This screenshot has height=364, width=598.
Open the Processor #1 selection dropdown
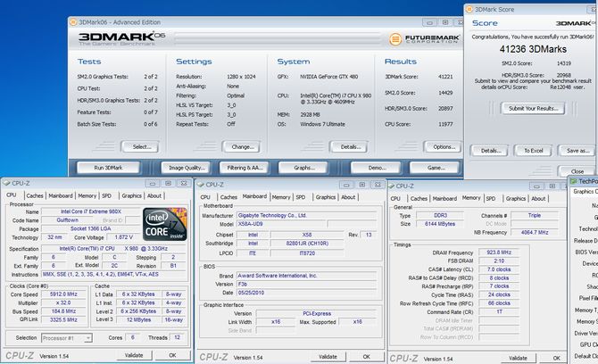(67, 338)
